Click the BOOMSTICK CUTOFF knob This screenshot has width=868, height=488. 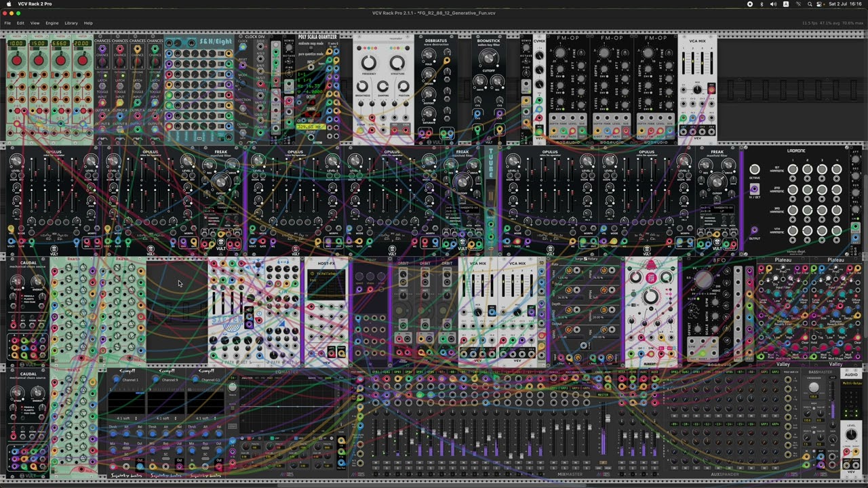pos(488,58)
